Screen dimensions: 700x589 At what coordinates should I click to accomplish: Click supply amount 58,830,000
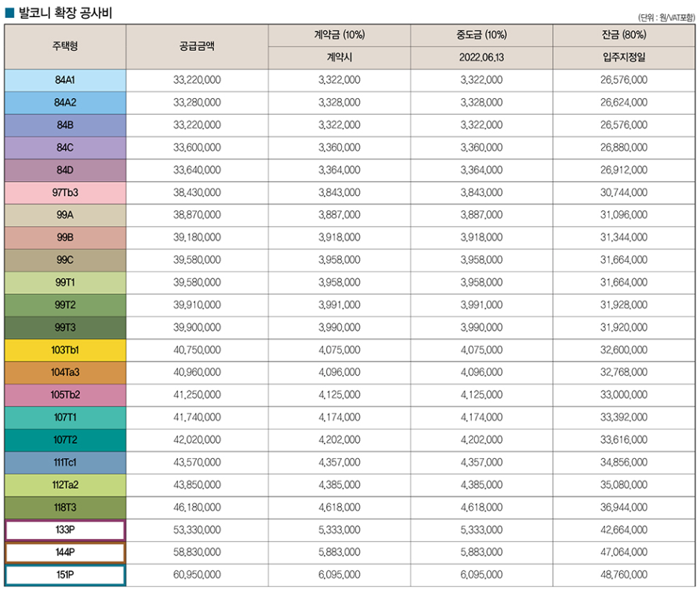tap(197, 553)
